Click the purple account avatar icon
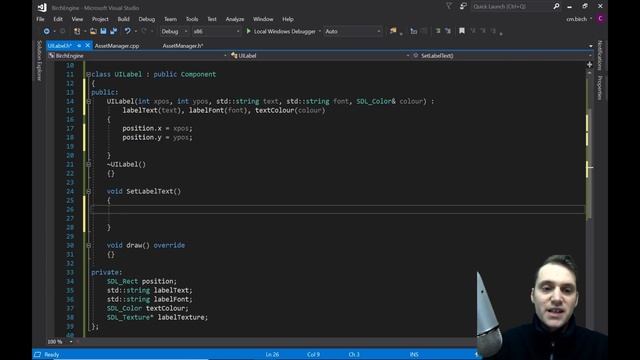Image resolution: width=640 pixels, height=360 pixels. coord(600,19)
